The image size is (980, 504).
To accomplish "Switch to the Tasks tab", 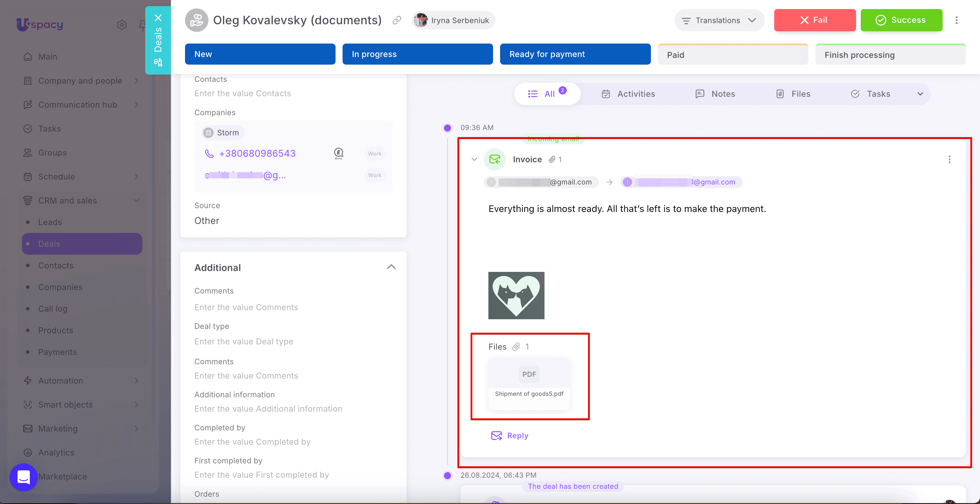I will pyautogui.click(x=871, y=94).
